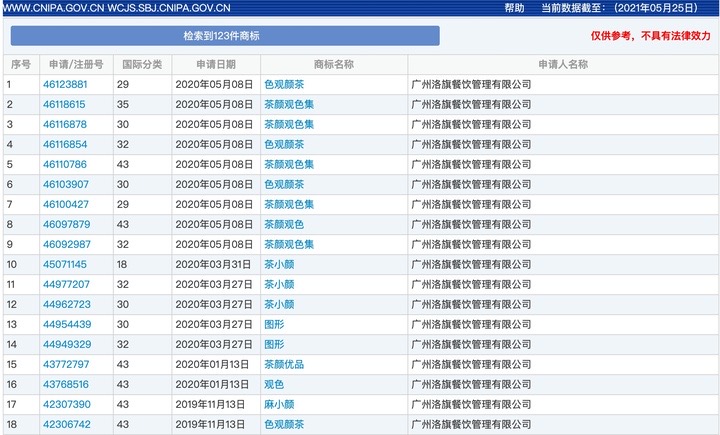The image size is (720, 435).
Task: Click registration number 46110786
Action: (x=65, y=165)
